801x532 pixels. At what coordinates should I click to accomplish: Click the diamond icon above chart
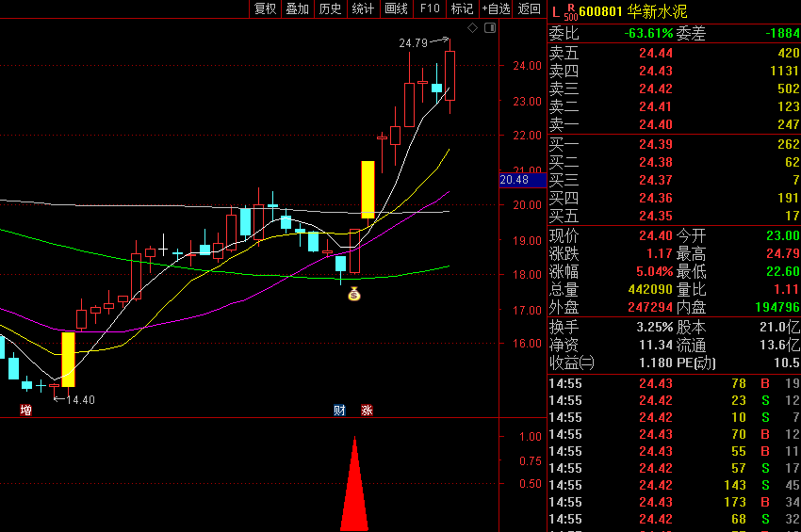[472, 27]
